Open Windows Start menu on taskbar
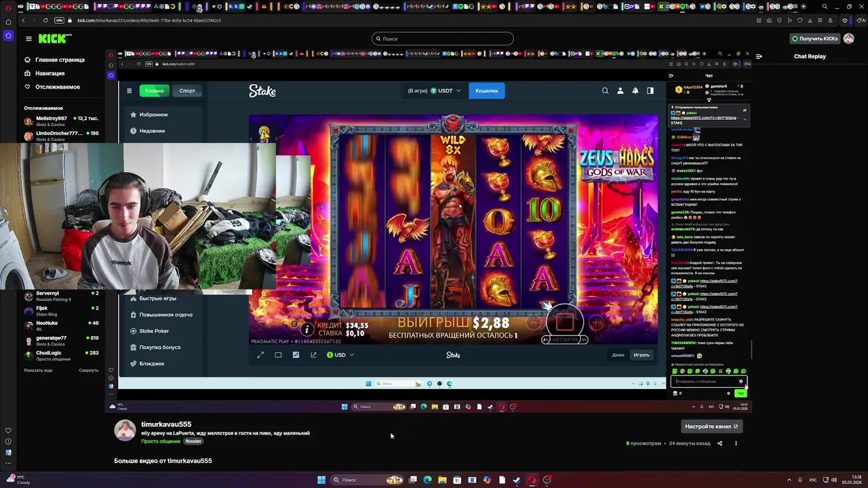Viewport: 868px width, 488px height. [x=321, y=480]
